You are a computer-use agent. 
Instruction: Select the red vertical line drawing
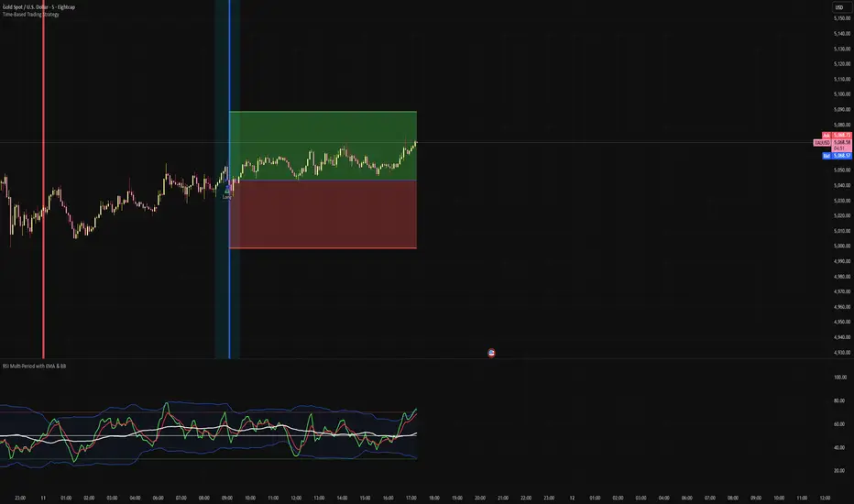pyautogui.click(x=44, y=180)
